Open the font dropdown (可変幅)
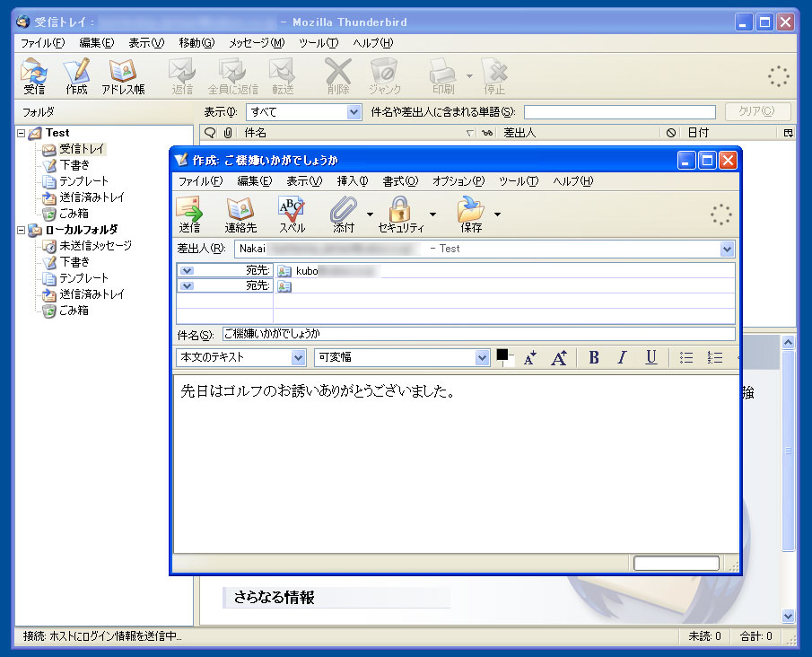 click(x=482, y=357)
